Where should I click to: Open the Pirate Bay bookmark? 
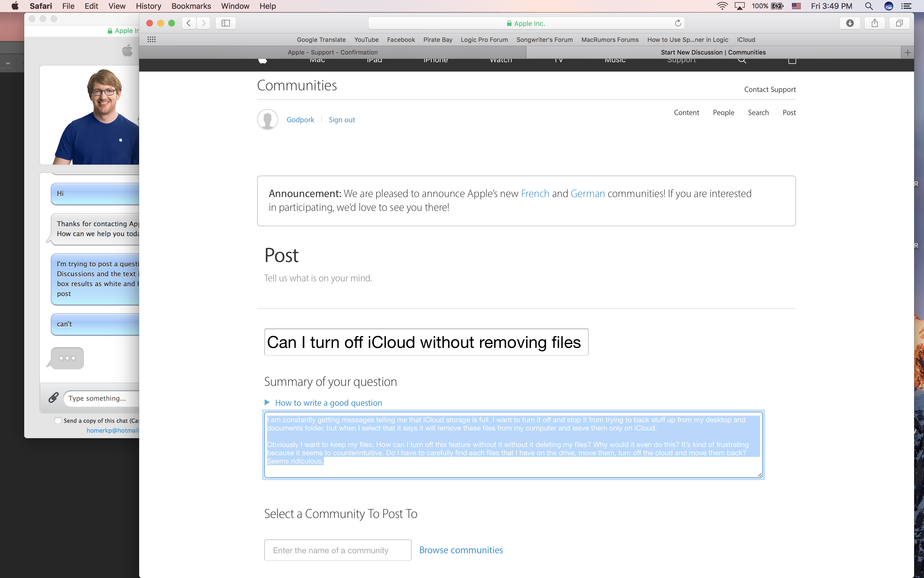[x=438, y=40]
